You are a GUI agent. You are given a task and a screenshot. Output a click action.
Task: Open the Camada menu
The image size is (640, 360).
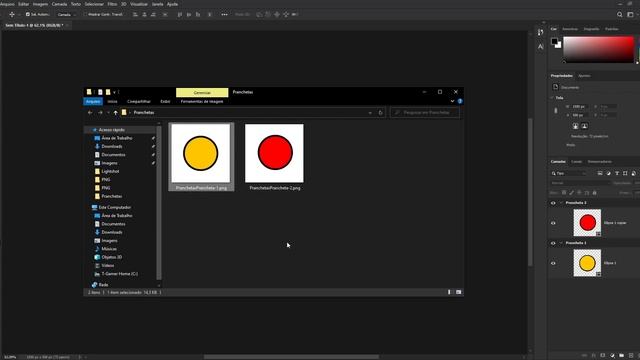59,4
